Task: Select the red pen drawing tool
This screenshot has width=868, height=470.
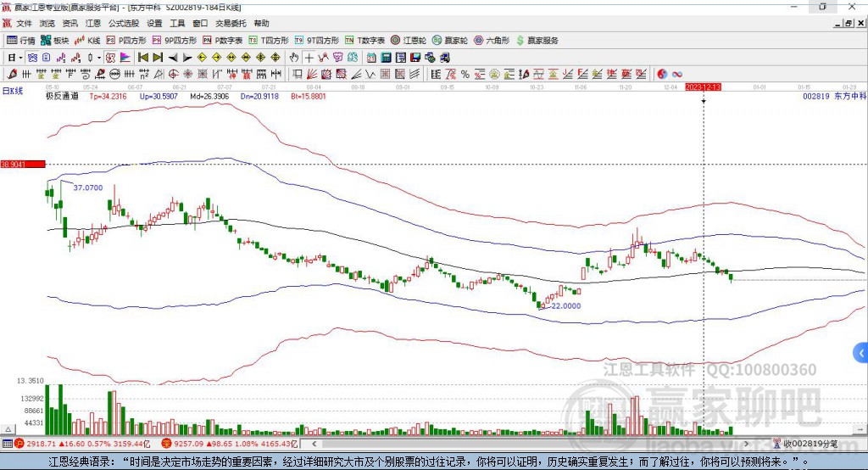Action: click(x=12, y=74)
